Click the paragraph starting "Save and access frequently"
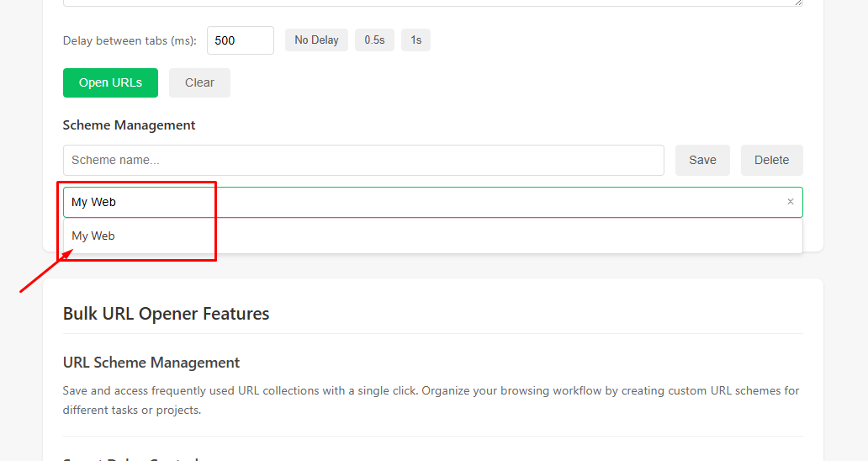 [x=431, y=400]
